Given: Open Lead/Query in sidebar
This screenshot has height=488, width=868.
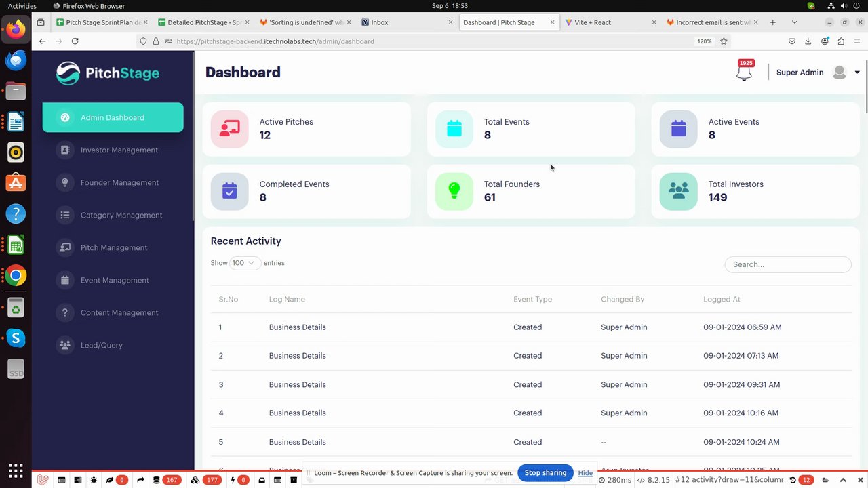Looking at the screenshot, I should click(113, 345).
